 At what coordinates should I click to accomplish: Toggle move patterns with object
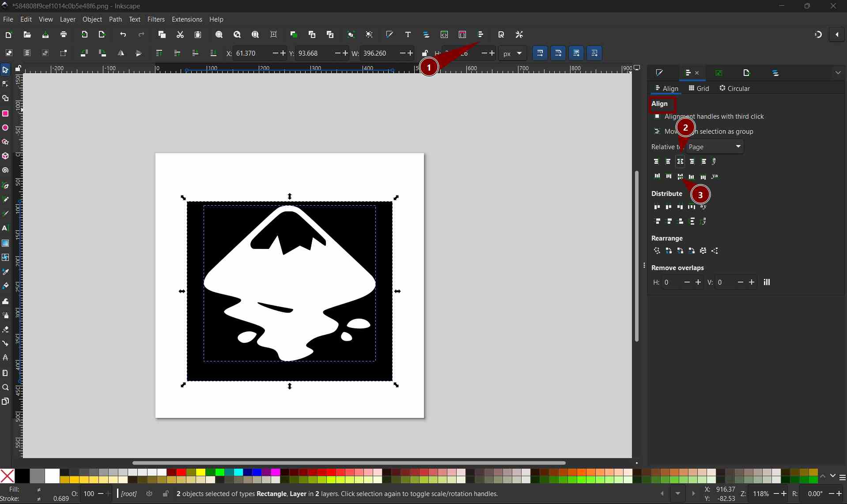[594, 53]
